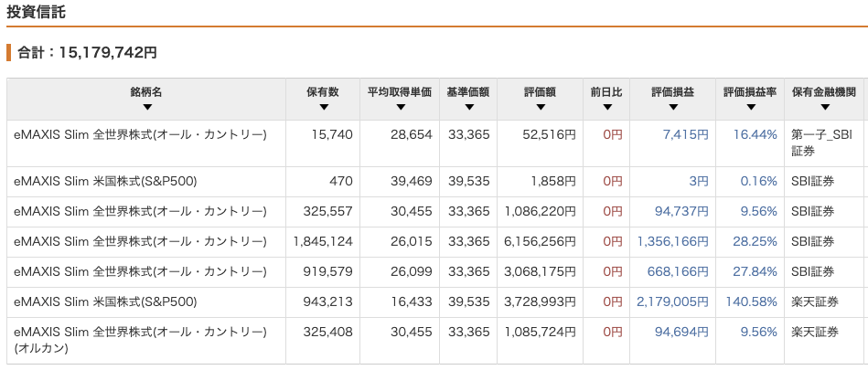Click sort arrow under 保有数 header

[323, 108]
